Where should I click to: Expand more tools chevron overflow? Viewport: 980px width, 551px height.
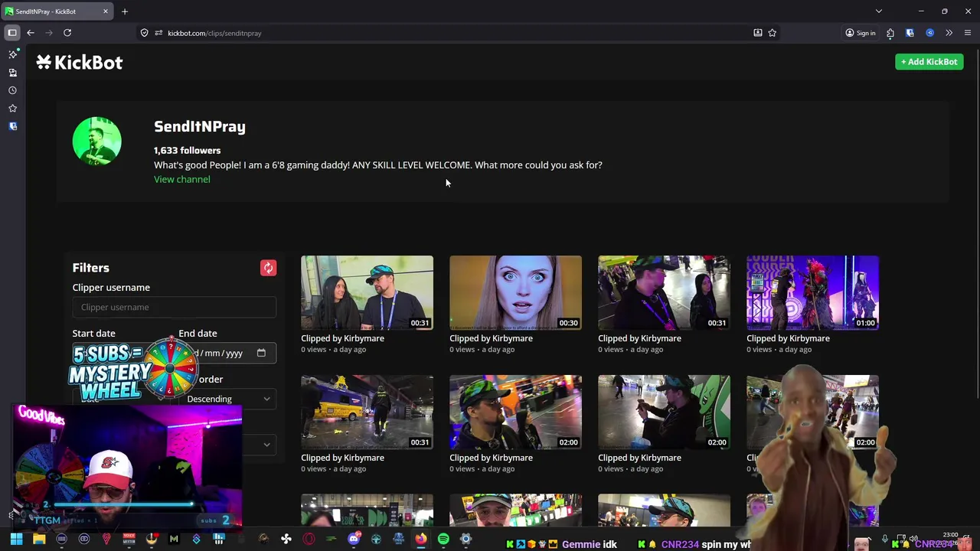(949, 33)
